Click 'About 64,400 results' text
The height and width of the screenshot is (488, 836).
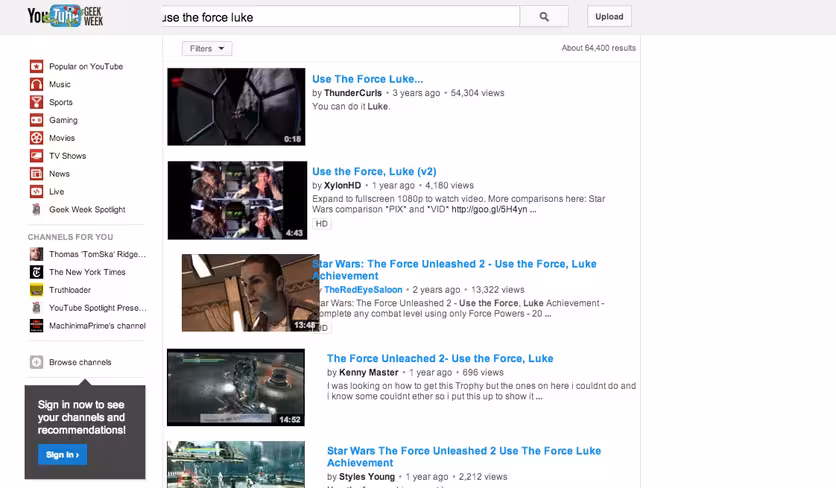point(598,48)
